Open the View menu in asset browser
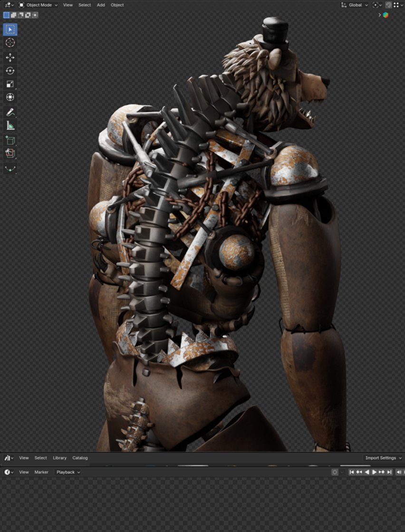Screen dimensions: 405x532 [x=24, y=458]
